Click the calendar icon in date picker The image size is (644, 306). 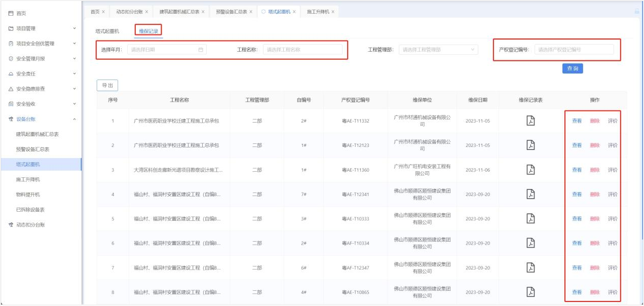(201, 50)
